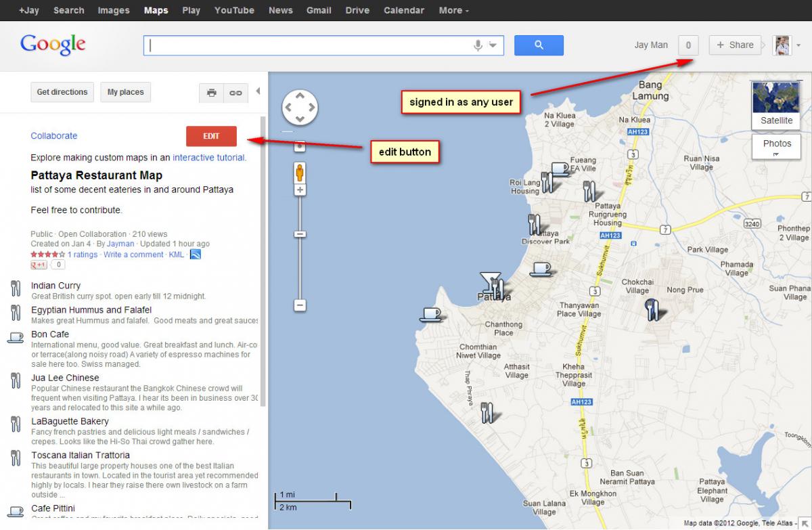This screenshot has width=812, height=530.
Task: Click the left panel vertical scrollbar
Action: [x=263, y=261]
